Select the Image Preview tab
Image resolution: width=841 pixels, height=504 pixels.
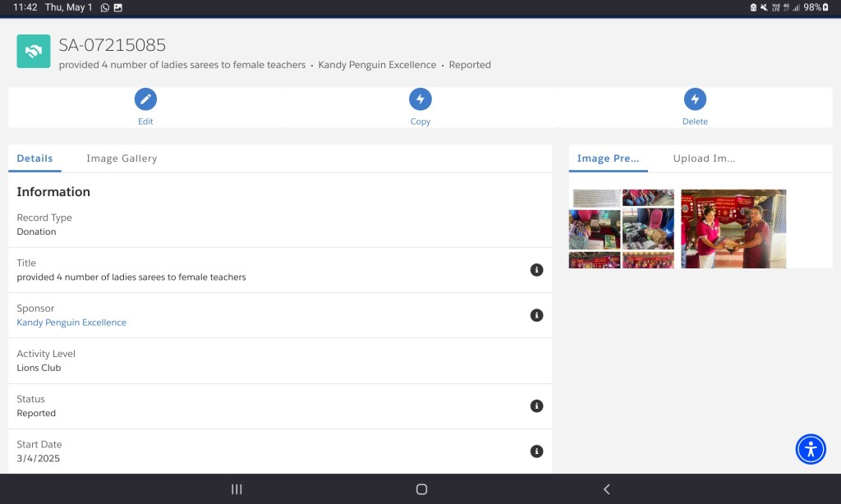point(609,158)
